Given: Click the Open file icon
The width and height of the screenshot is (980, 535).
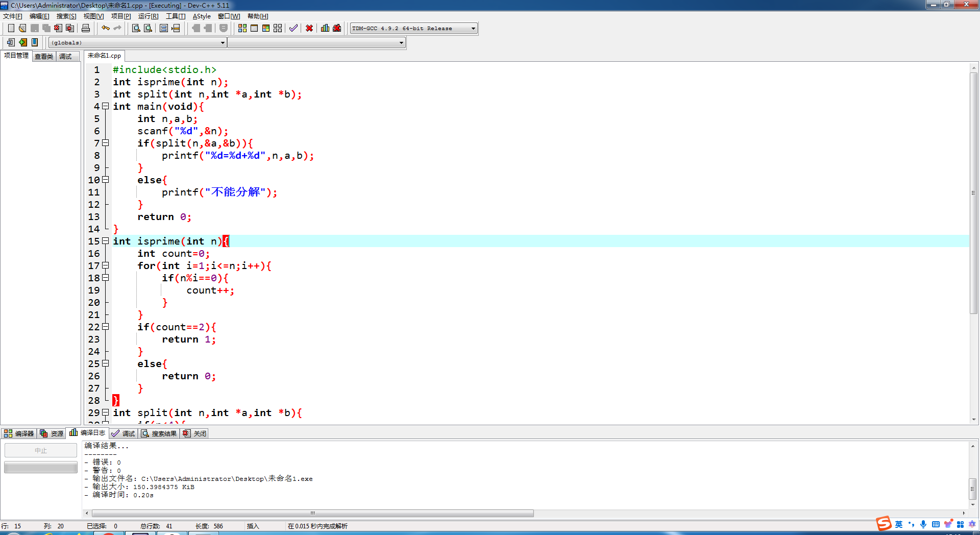Looking at the screenshot, I should point(22,28).
